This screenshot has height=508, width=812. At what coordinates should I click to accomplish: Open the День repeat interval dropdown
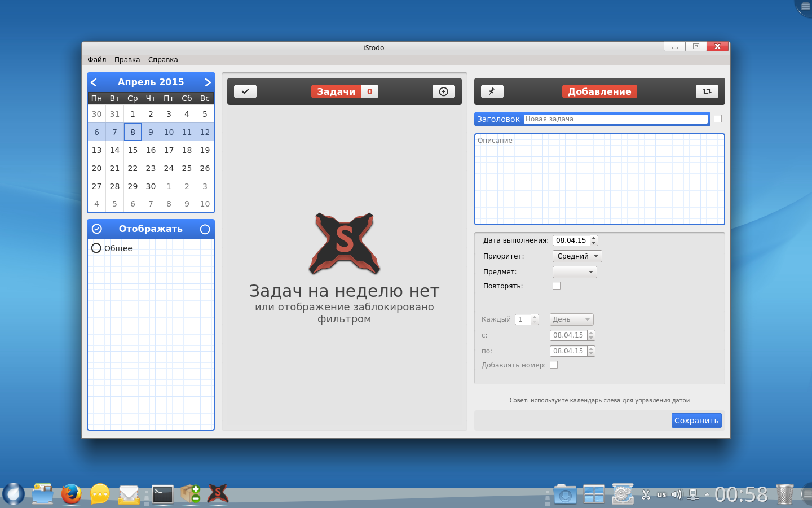[x=572, y=319]
